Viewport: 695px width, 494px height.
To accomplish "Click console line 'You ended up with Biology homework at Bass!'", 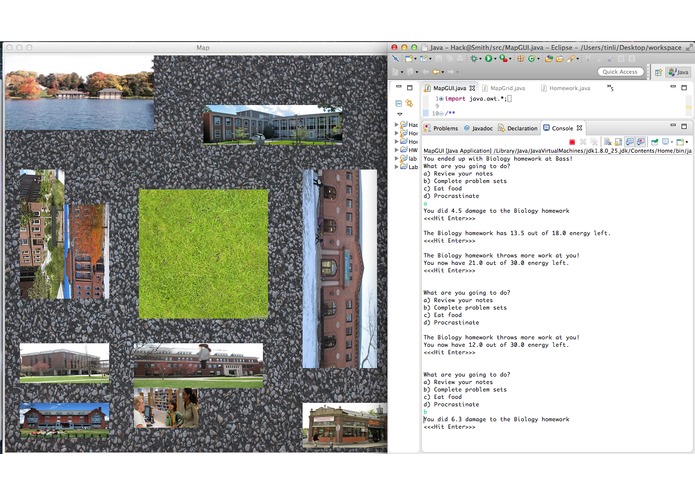I will pos(498,159).
